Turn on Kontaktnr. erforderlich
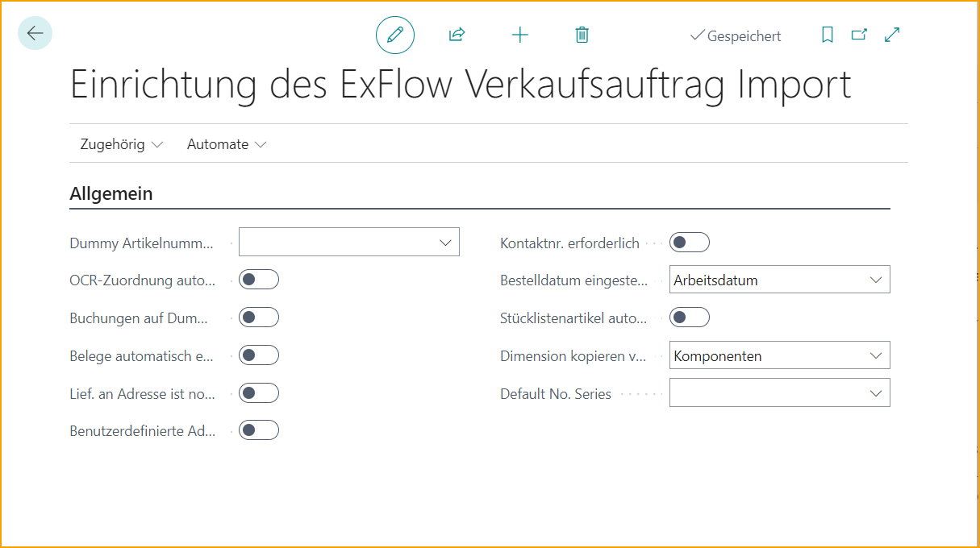This screenshot has height=548, width=980. coord(690,242)
